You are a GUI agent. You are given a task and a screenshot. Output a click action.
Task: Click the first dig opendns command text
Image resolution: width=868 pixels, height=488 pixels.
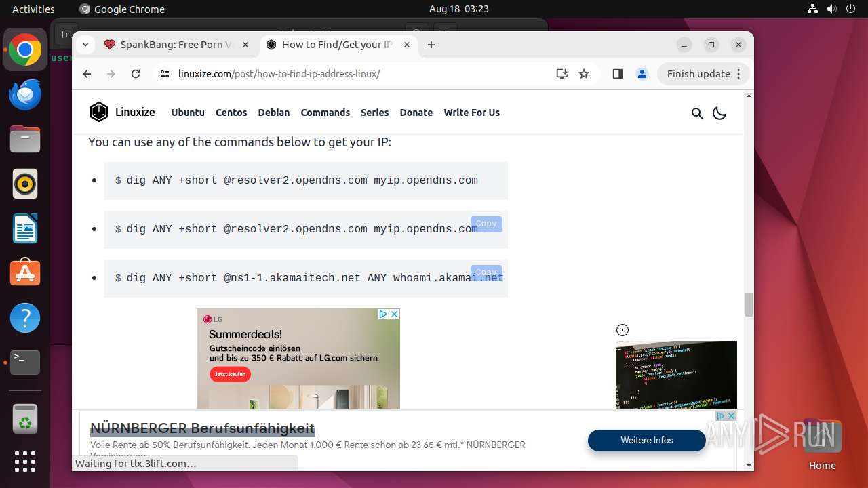(302, 180)
